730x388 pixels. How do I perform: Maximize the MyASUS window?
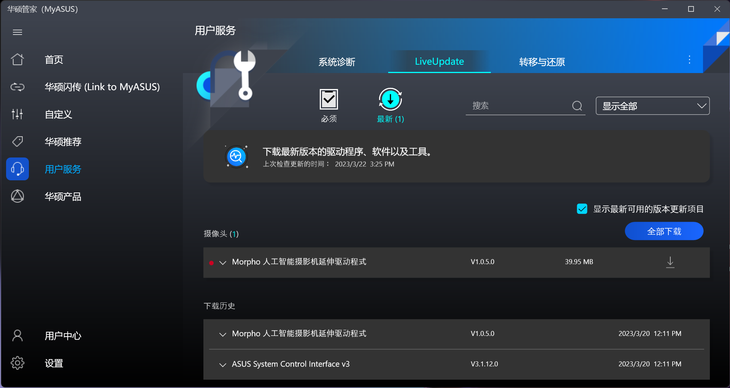click(691, 9)
